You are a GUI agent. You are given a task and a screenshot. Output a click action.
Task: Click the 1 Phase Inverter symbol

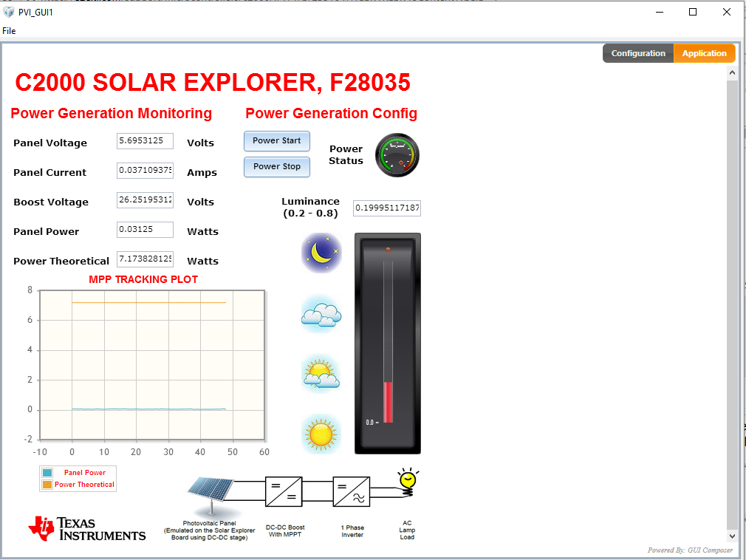[352, 491]
